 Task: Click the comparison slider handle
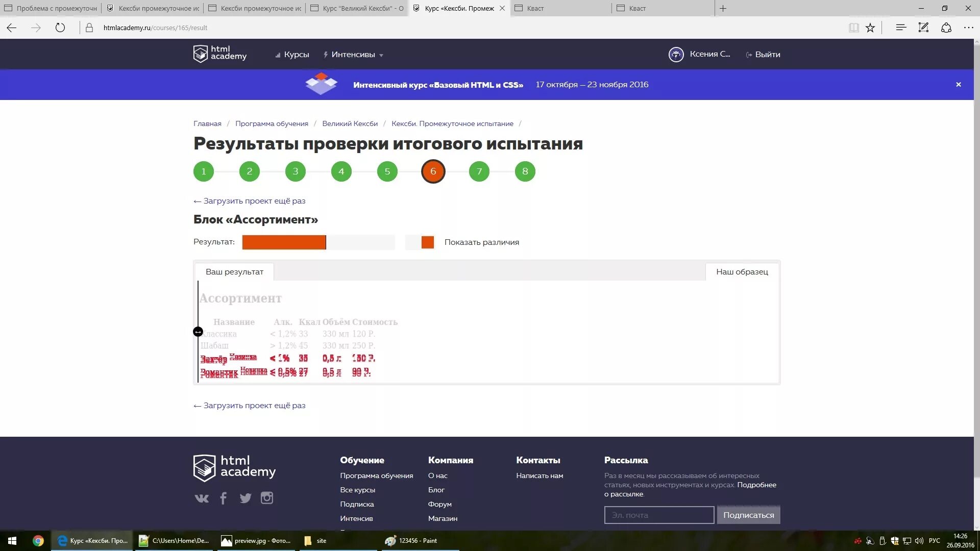click(x=198, y=332)
